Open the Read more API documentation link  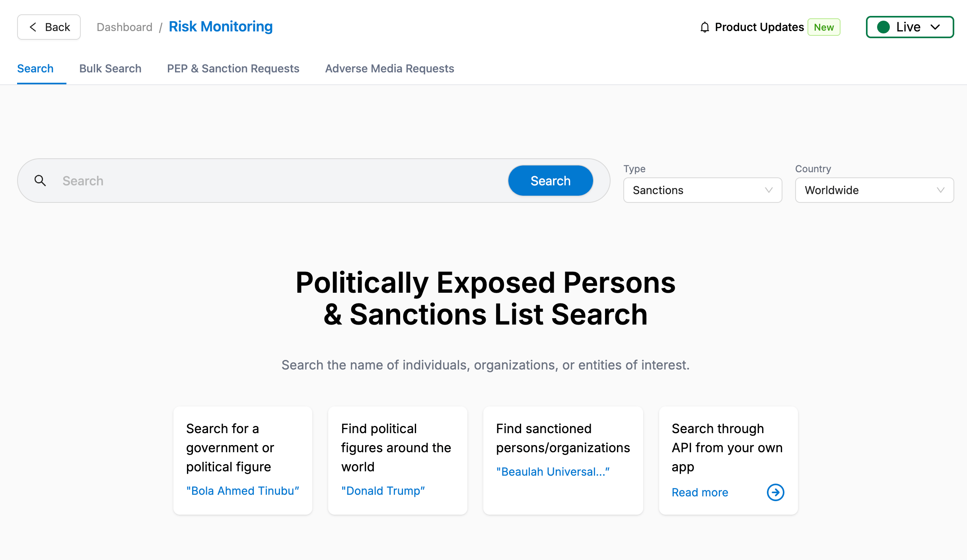click(x=700, y=492)
